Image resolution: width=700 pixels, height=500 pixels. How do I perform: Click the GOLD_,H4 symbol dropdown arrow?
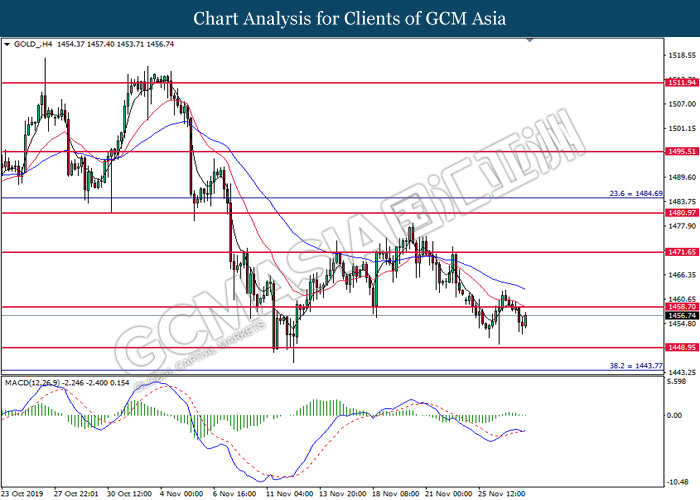coord(7,44)
